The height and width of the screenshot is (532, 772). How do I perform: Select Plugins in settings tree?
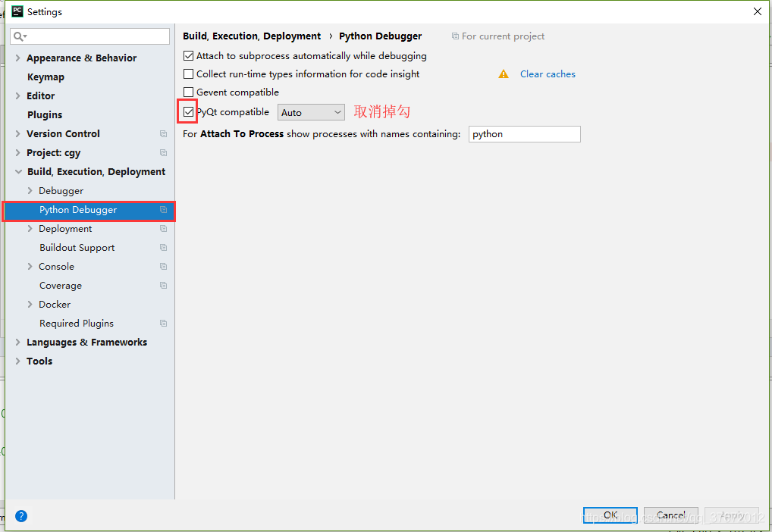45,114
